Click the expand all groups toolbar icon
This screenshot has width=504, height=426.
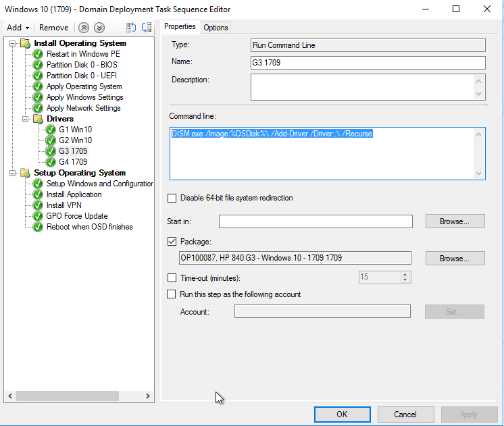click(131, 28)
